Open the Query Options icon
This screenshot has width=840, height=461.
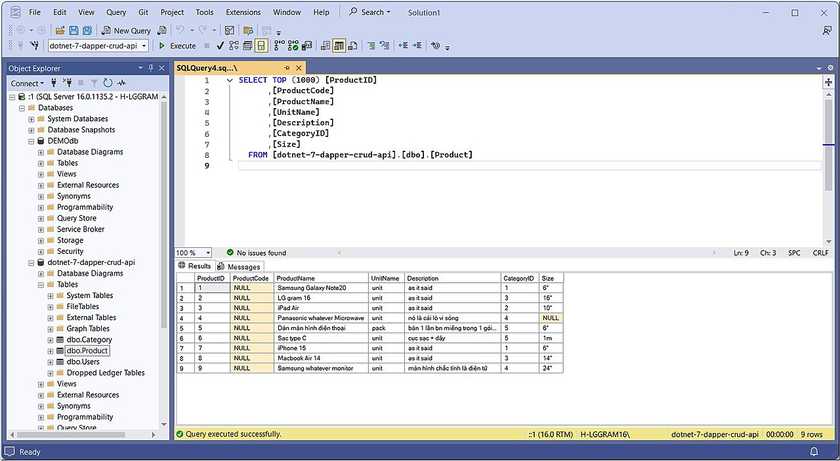pos(247,46)
